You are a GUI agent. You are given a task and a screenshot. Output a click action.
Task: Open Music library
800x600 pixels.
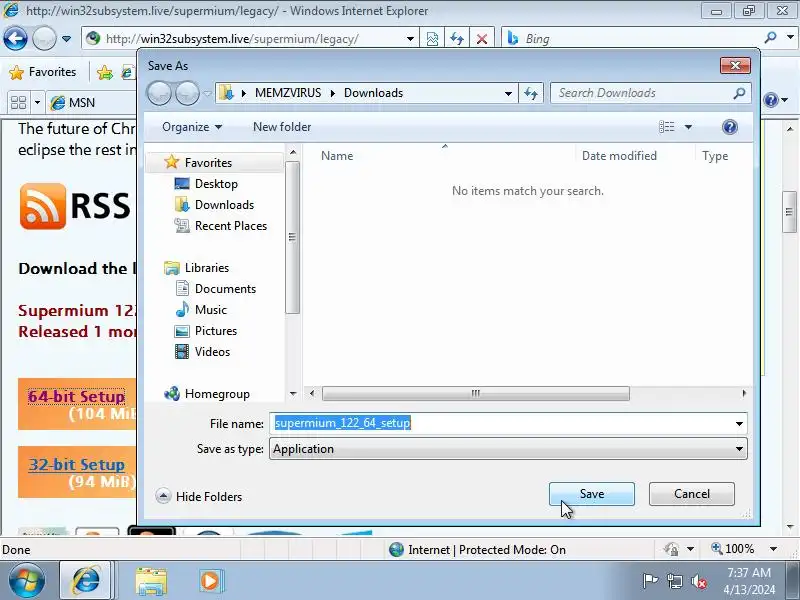point(210,310)
